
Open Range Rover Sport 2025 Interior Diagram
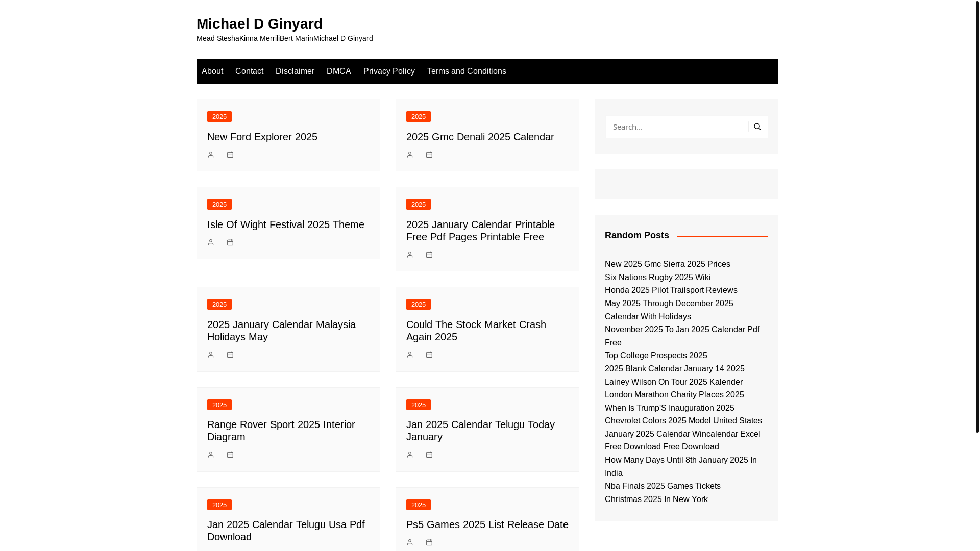tap(281, 431)
